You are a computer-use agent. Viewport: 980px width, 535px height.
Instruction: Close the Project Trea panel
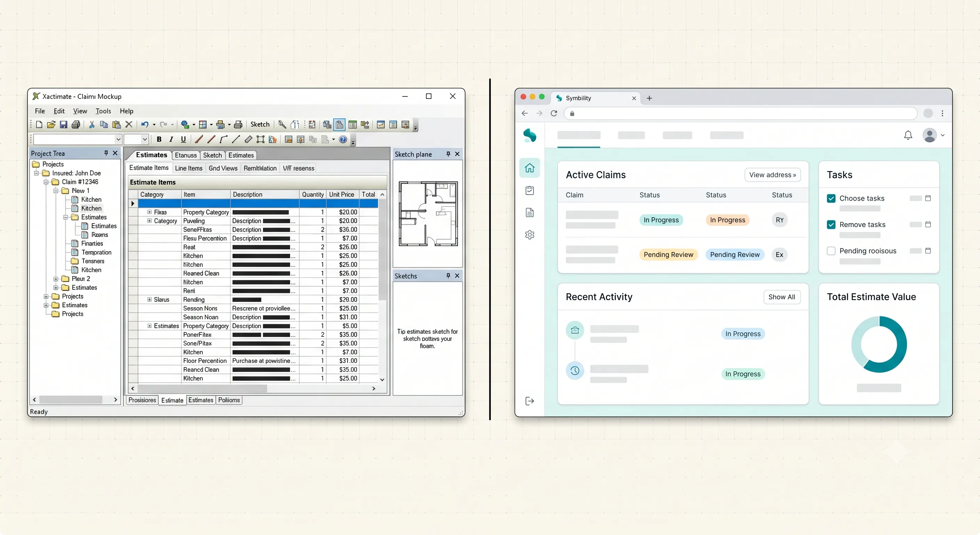coord(115,153)
